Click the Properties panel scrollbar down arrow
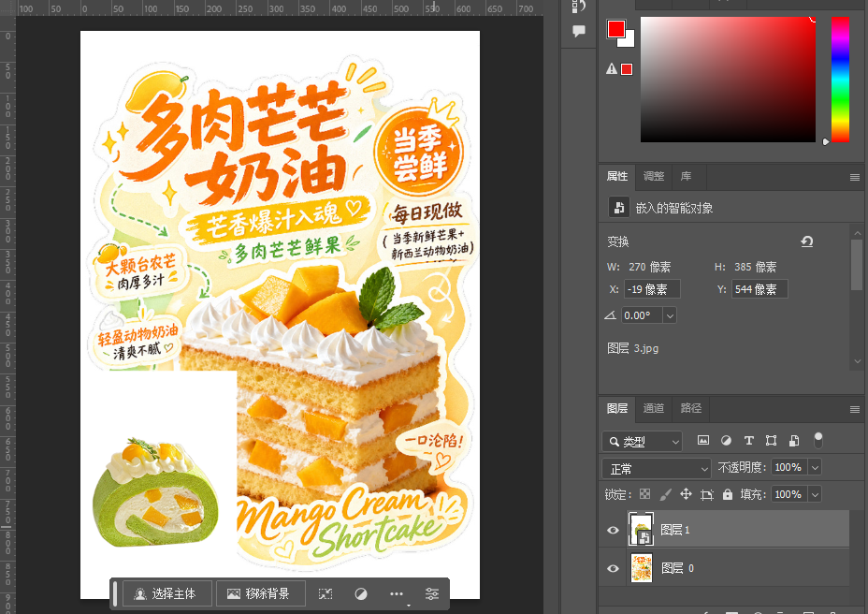The image size is (868, 614). [857, 361]
